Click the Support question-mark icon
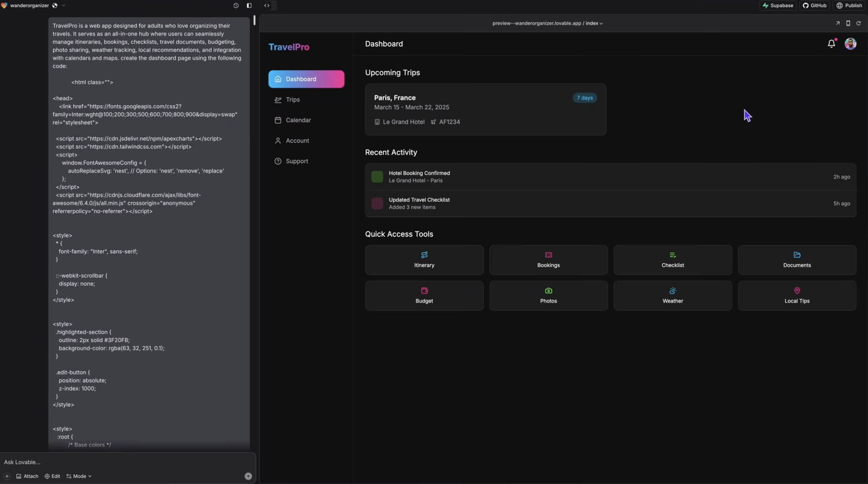Screen dimensions: 868x484 (278, 161)
